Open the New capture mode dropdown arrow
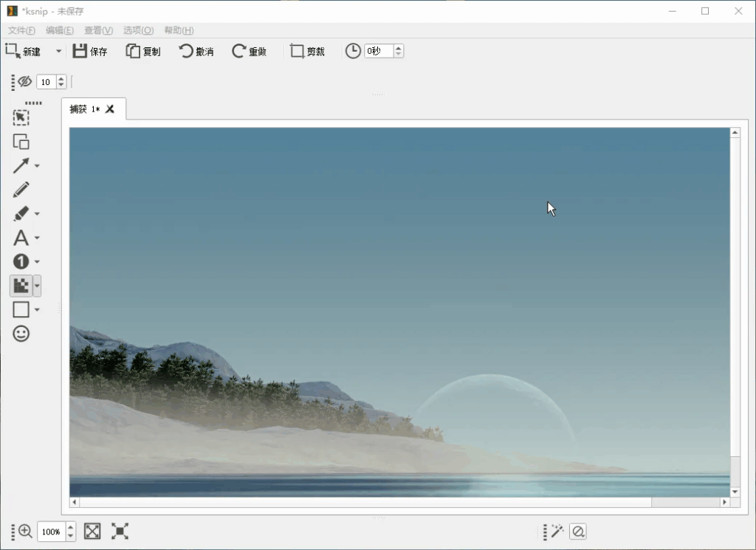The height and width of the screenshot is (550, 756). point(59,51)
